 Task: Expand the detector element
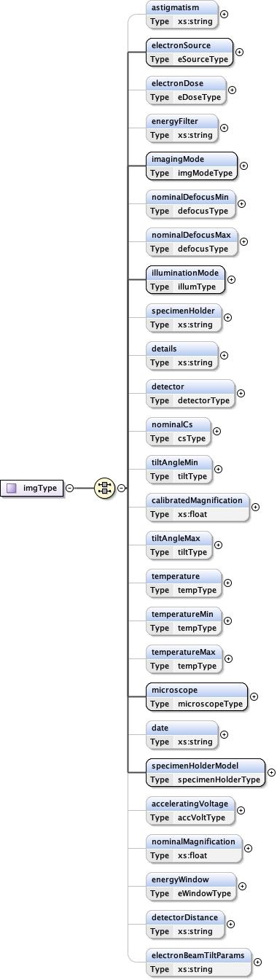click(241, 393)
